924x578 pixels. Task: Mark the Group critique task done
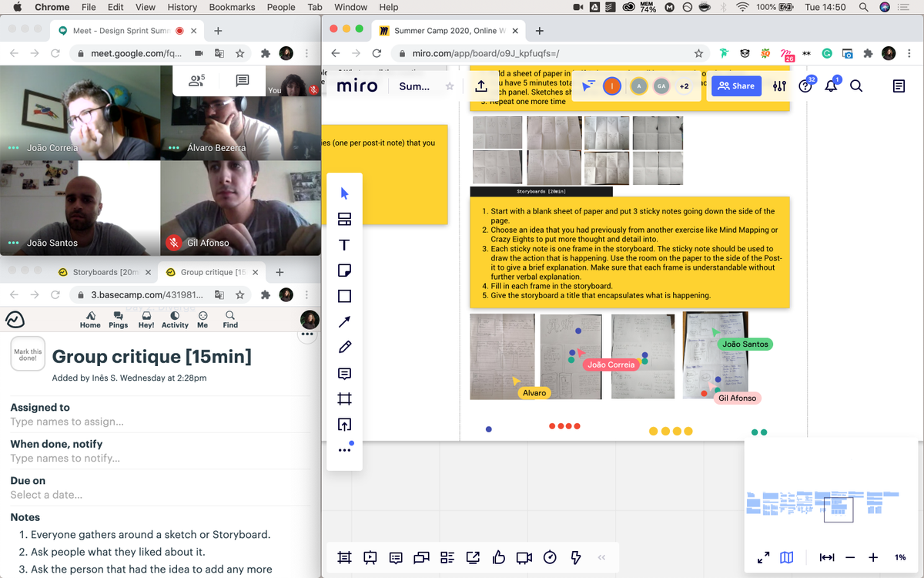click(27, 353)
